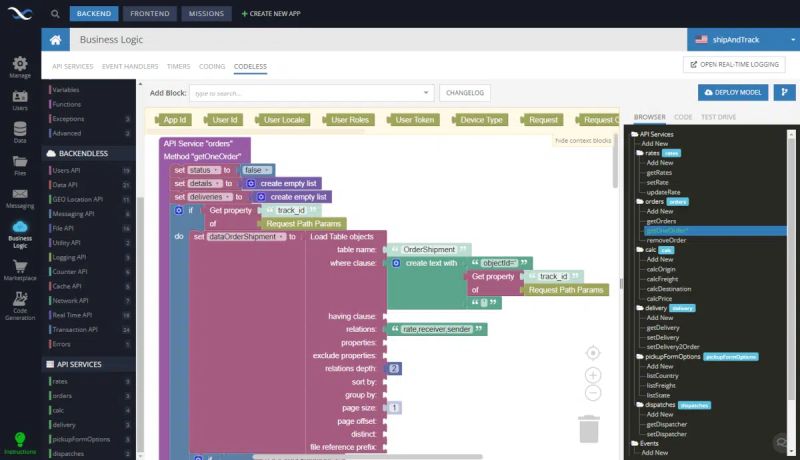Collapse the orders folder in browser tree
800x460 pixels.
click(x=639, y=201)
